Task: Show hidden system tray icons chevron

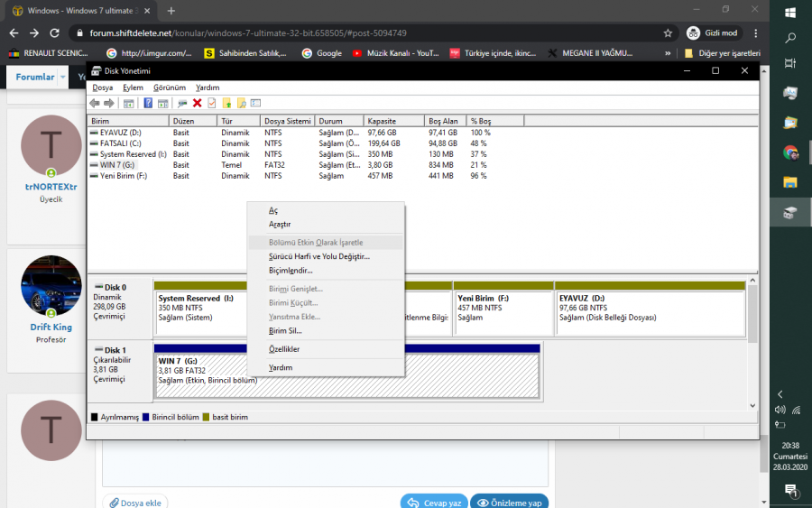Action: click(x=780, y=394)
